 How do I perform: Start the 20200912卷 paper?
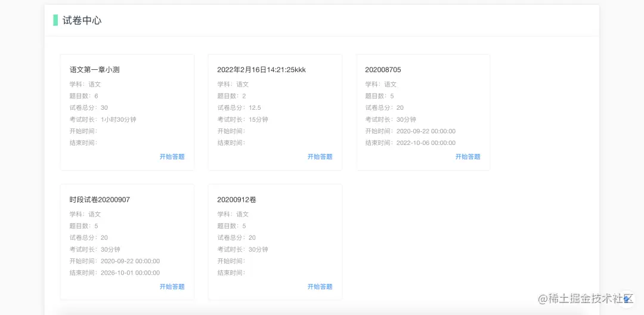(320, 287)
